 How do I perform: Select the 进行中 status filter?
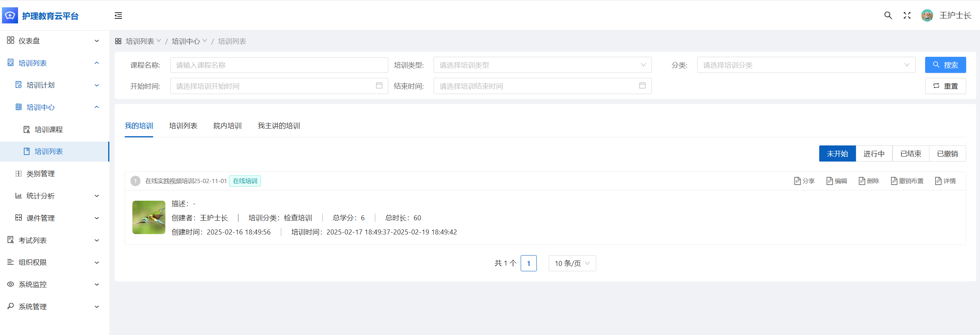[874, 154]
